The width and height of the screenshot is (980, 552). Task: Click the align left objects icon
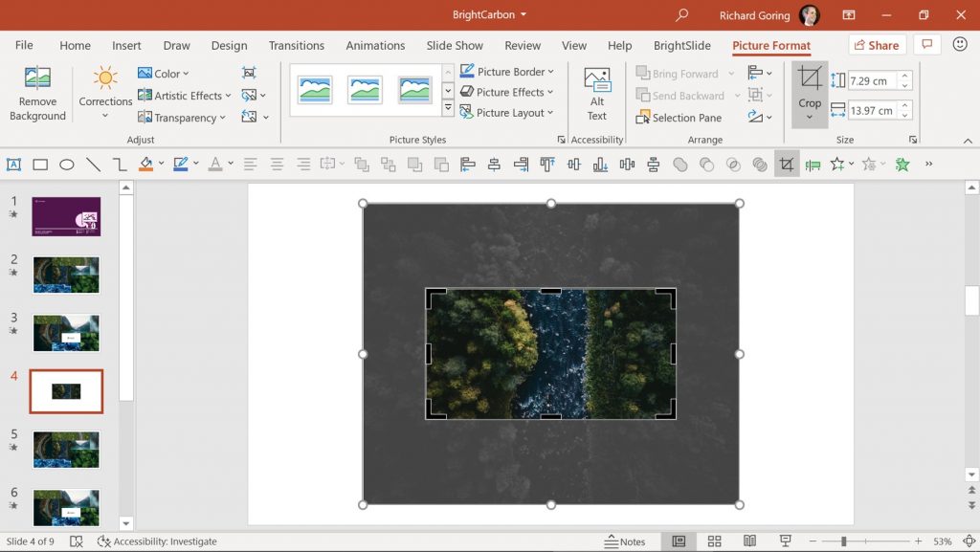(468, 164)
